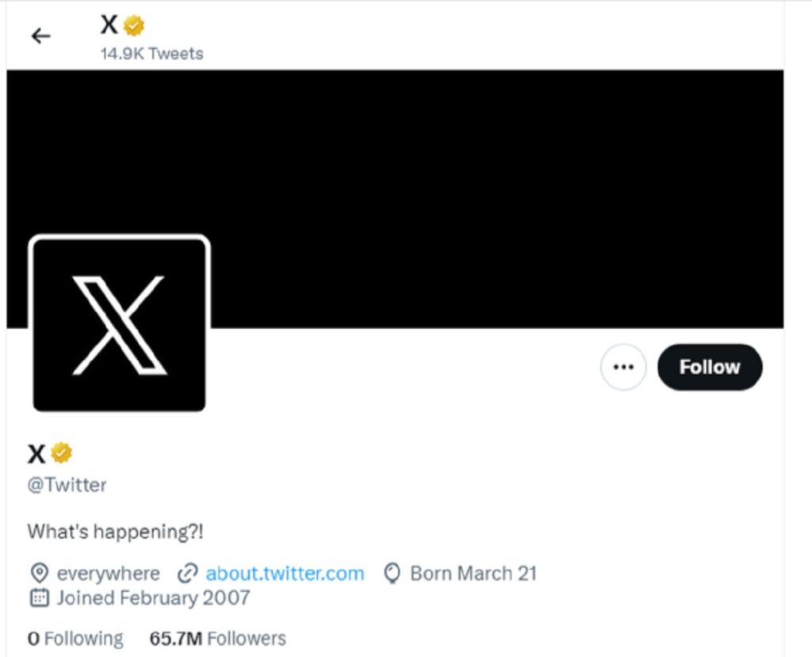
Task: Click the link chain icon before about.twitter.com
Action: click(187, 573)
